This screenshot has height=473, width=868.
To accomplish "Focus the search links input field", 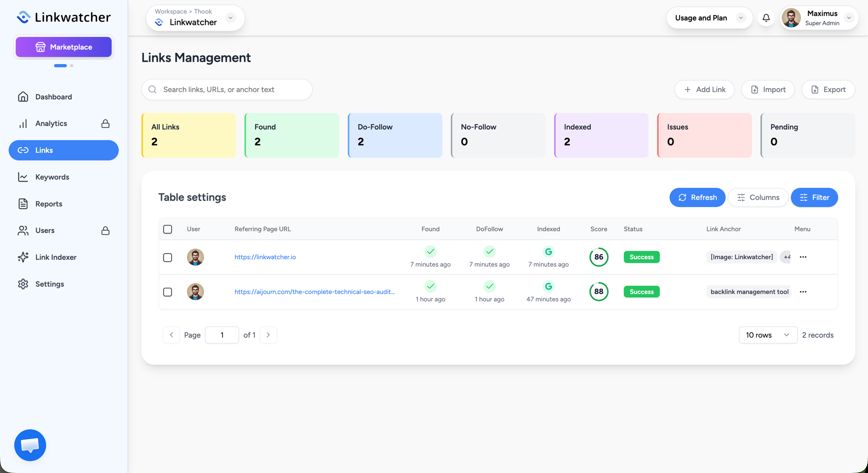I will 227,89.
